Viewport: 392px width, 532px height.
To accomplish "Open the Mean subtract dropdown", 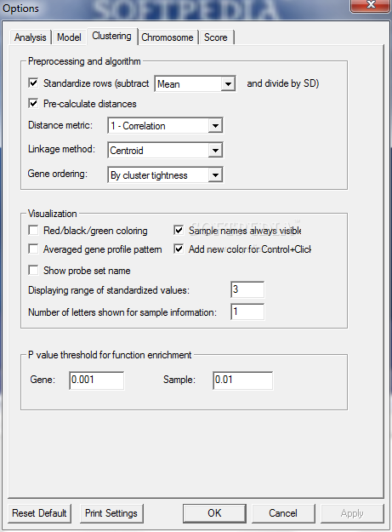I will (196, 83).
